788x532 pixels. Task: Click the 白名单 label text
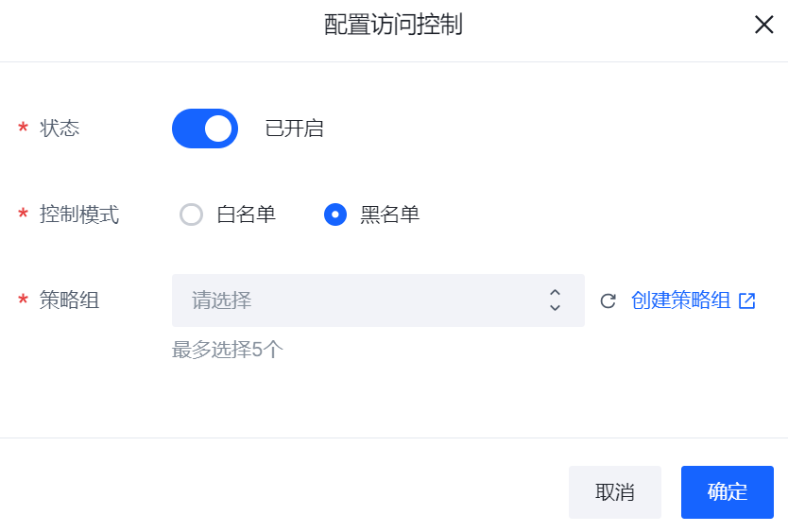247,215
